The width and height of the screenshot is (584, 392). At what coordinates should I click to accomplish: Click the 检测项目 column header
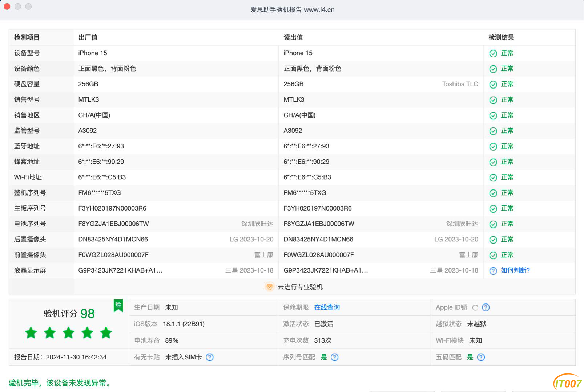(x=27, y=37)
